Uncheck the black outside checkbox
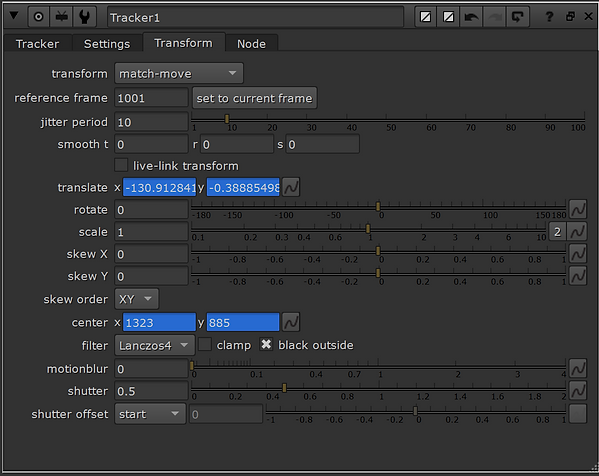Viewport: 599px width, 476px height. (266, 344)
